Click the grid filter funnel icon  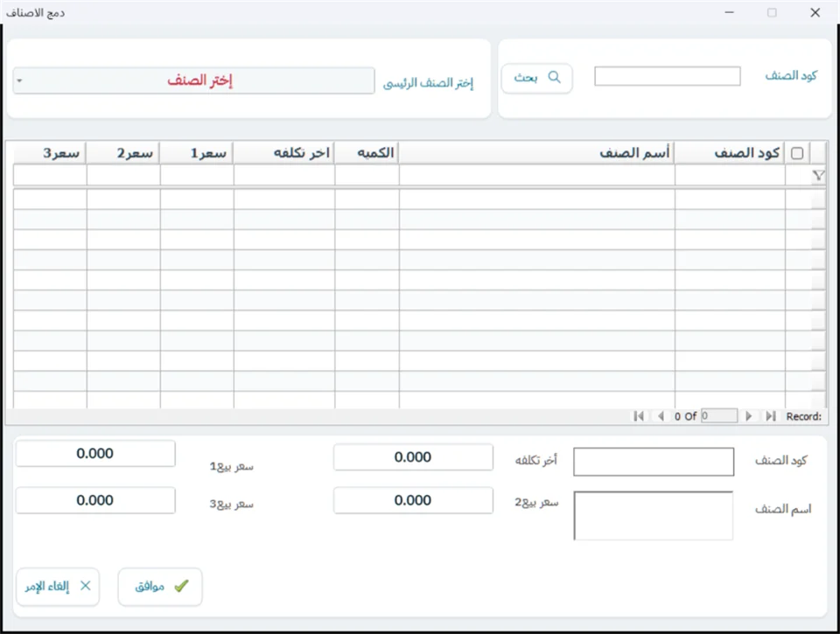point(818,176)
